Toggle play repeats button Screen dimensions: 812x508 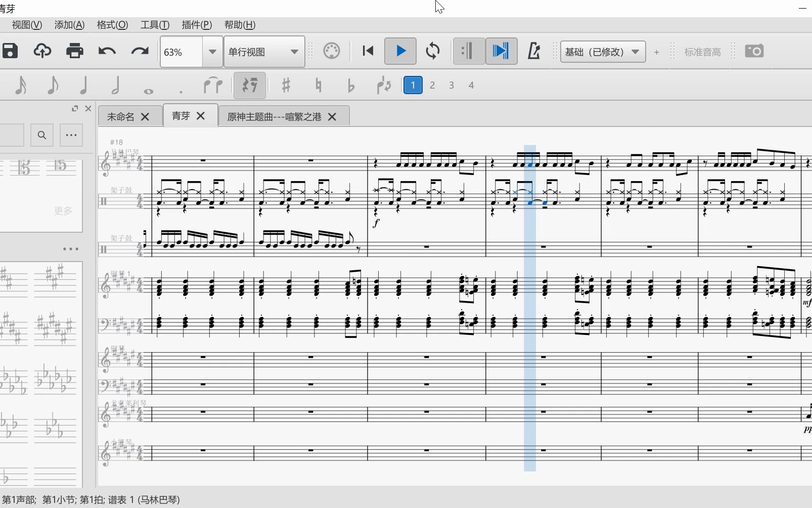pos(469,51)
